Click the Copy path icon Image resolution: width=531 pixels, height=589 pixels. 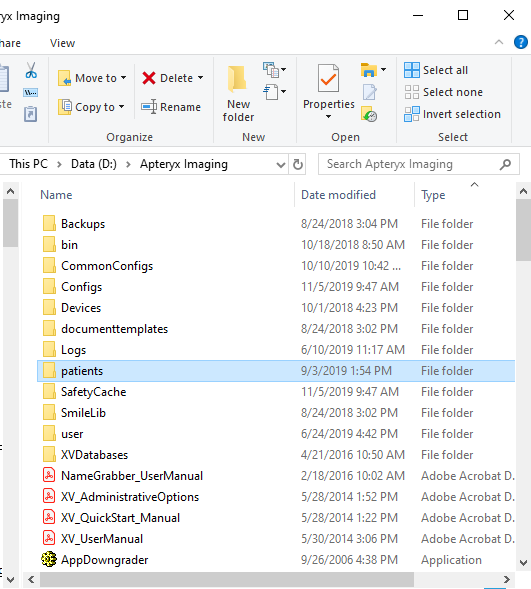tap(30, 92)
